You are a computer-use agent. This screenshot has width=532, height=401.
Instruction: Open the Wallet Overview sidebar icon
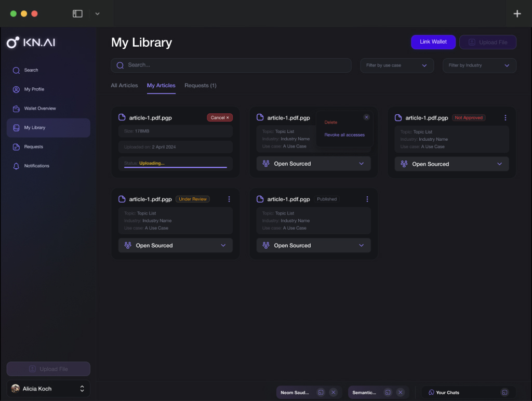16,109
